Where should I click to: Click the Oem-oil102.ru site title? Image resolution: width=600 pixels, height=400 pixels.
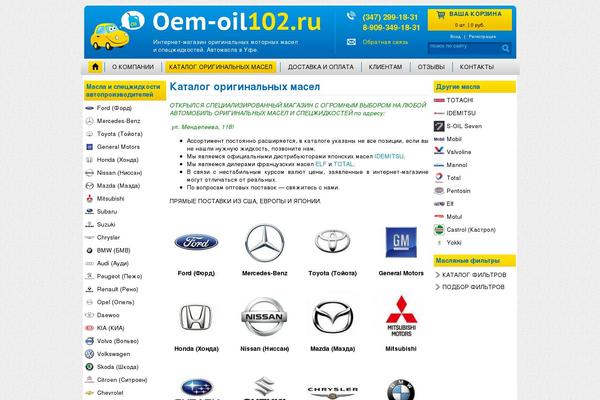[x=236, y=21]
